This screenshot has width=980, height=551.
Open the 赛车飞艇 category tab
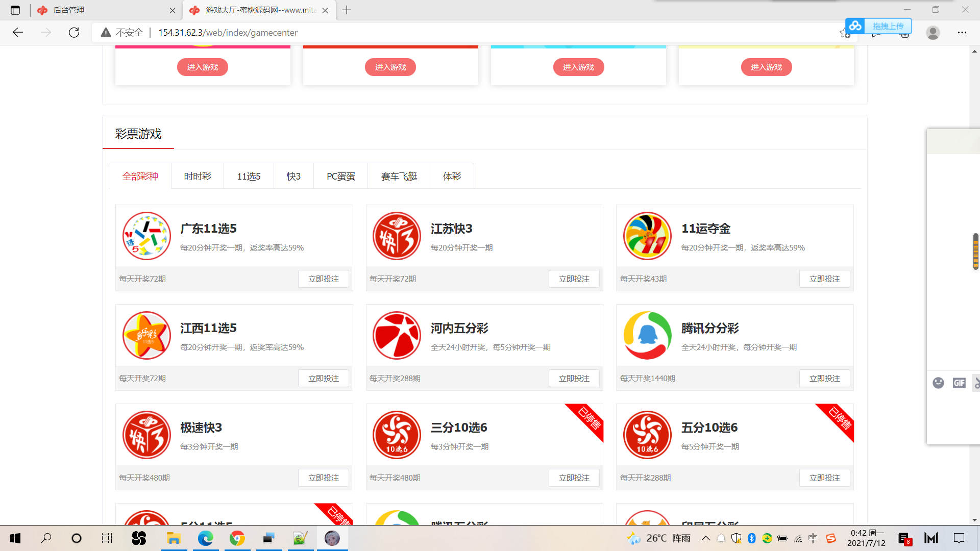coord(399,176)
